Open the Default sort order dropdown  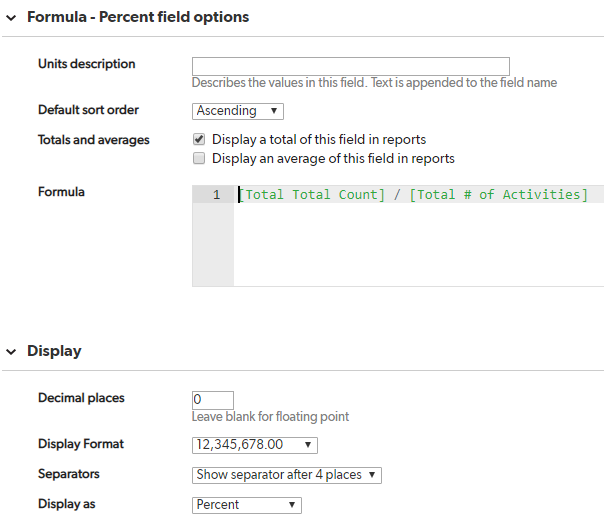click(238, 111)
